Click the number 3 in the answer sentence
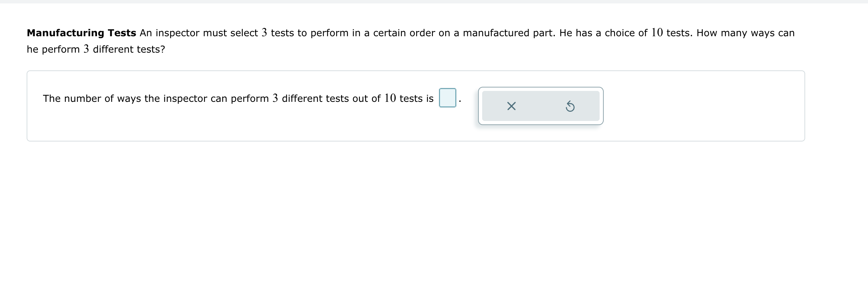The image size is (868, 285). click(275, 98)
